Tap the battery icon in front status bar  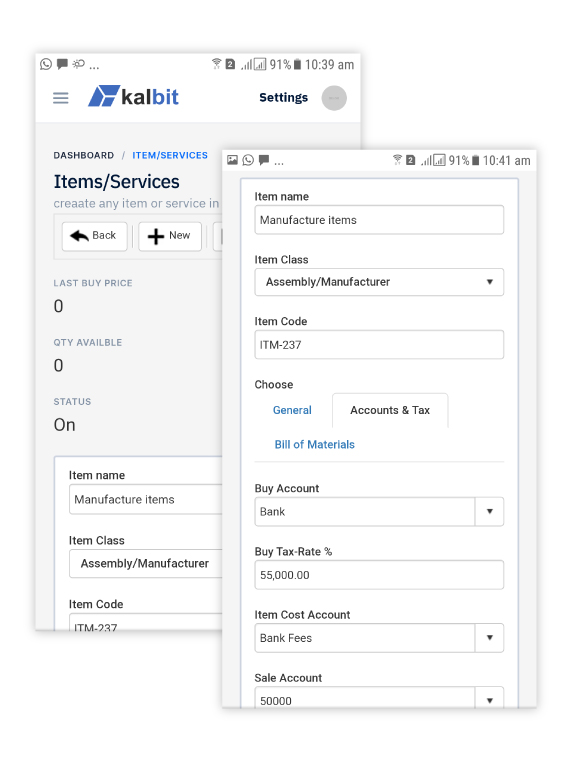[476, 160]
